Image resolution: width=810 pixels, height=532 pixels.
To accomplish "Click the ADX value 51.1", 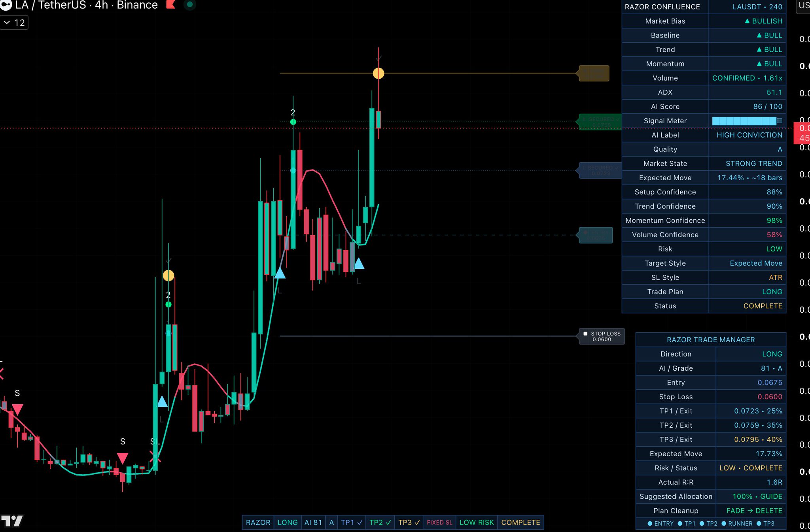I will coord(774,92).
